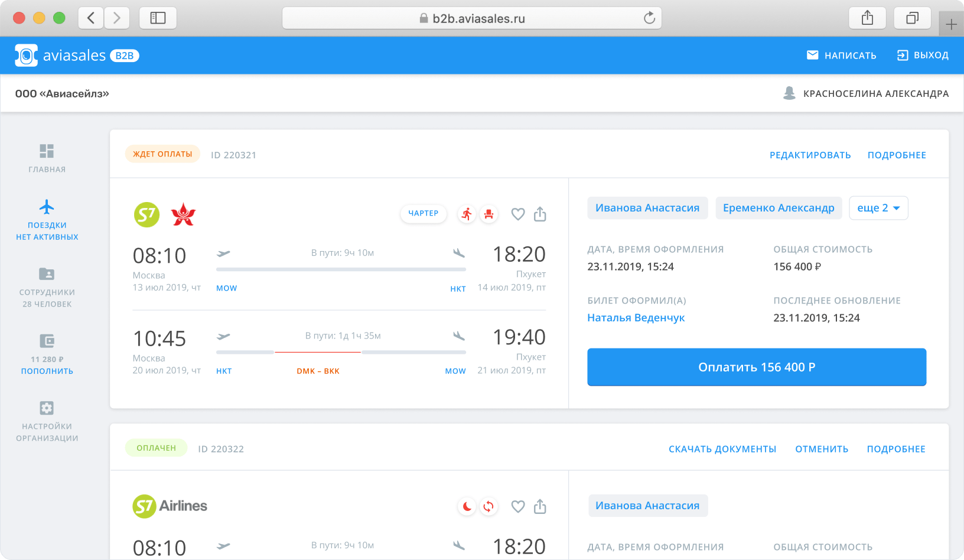The image size is (964, 560).
Task: Toggle favorite heart on the S7 Airlines trip
Action: coord(517,506)
